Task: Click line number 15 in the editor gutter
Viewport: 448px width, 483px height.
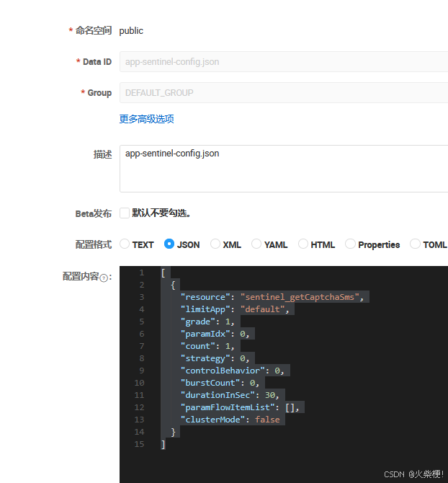Action: click(x=139, y=444)
